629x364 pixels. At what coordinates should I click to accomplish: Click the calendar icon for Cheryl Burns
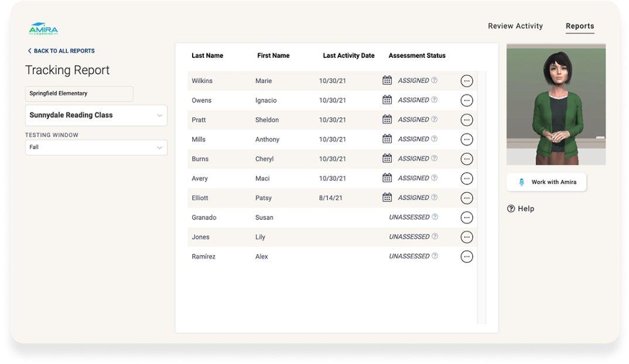pyautogui.click(x=387, y=158)
